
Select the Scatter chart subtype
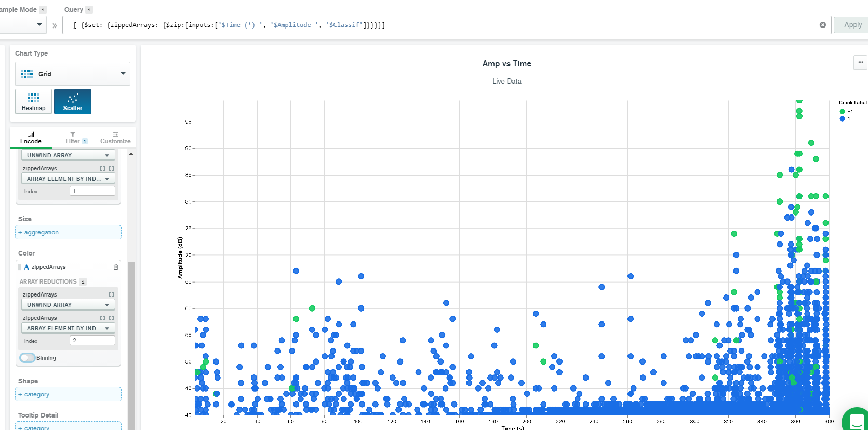click(x=73, y=101)
